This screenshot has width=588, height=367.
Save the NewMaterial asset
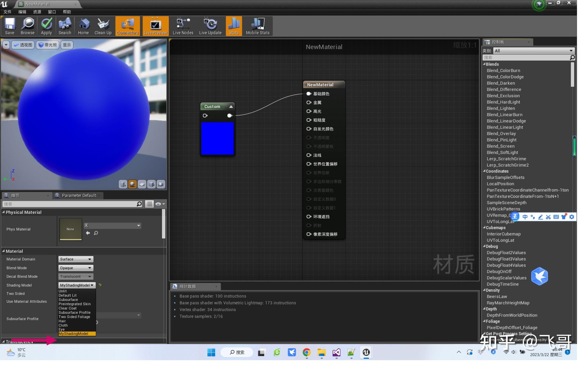pyautogui.click(x=10, y=26)
